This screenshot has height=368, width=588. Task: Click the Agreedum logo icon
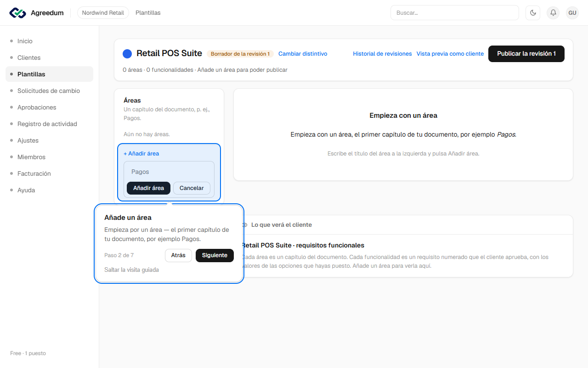click(18, 13)
